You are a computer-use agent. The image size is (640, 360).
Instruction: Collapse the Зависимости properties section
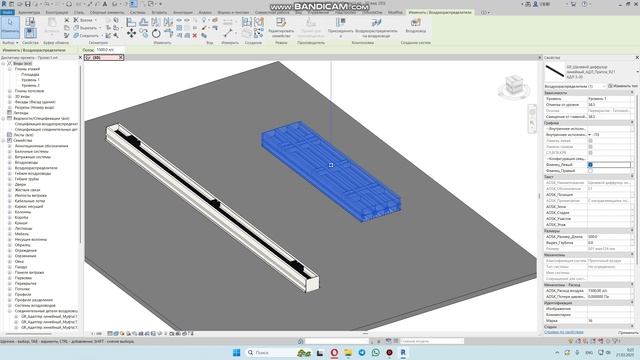(x=632, y=93)
